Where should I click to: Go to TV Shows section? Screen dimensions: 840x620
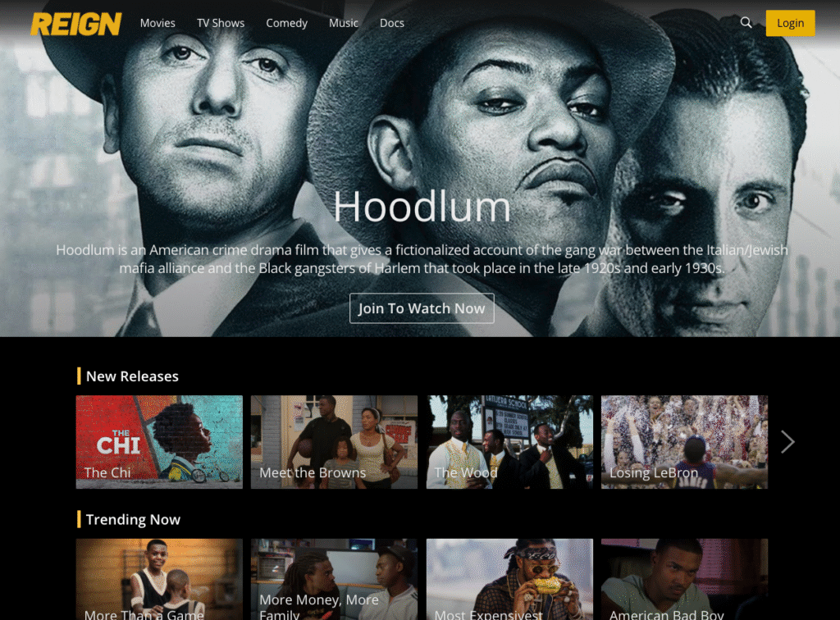point(220,23)
